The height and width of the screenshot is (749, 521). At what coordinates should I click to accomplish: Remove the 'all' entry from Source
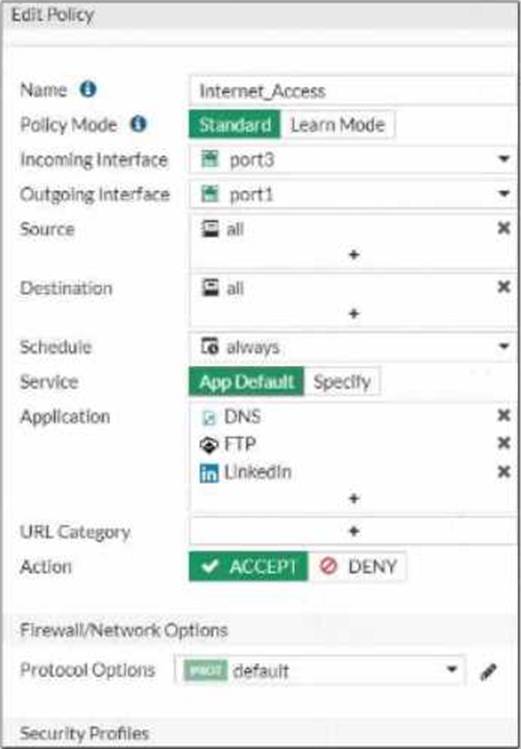tap(504, 228)
